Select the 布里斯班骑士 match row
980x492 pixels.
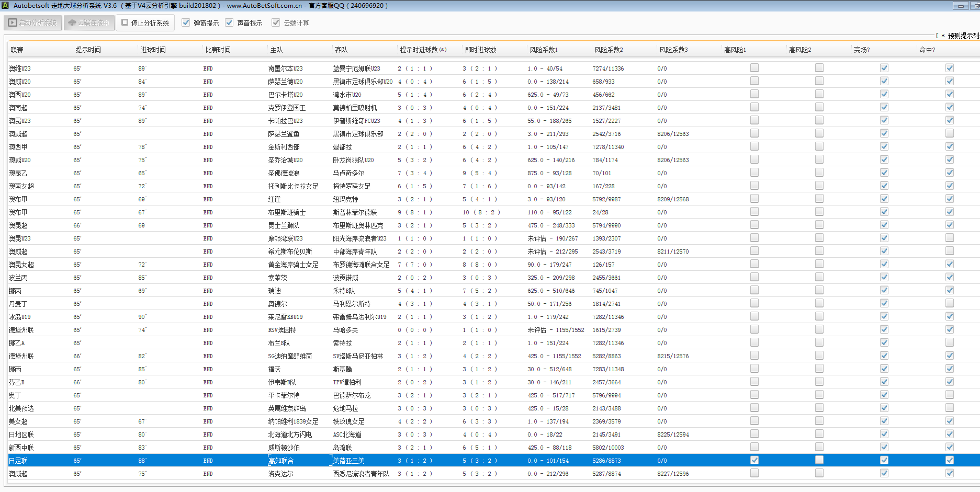[287, 212]
